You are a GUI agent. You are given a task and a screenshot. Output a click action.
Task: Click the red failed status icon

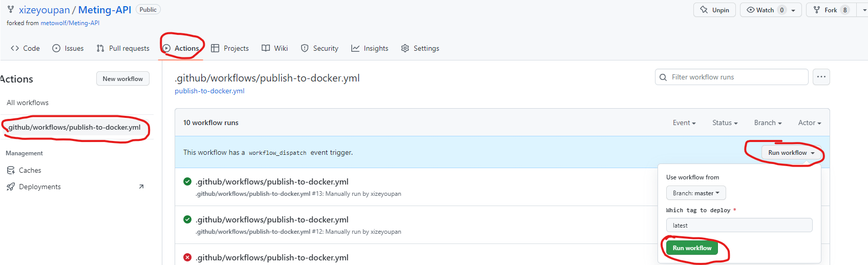(x=187, y=257)
